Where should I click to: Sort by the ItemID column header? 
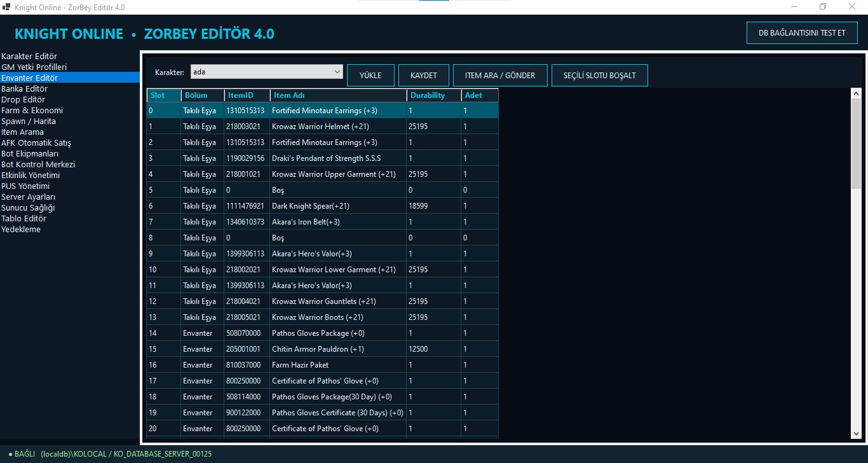[x=247, y=95]
